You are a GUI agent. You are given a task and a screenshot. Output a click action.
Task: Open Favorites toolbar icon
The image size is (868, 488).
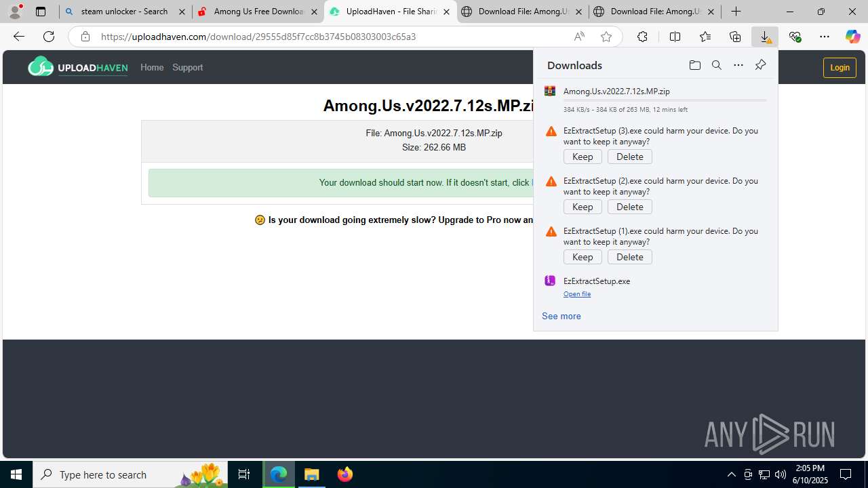(x=705, y=37)
